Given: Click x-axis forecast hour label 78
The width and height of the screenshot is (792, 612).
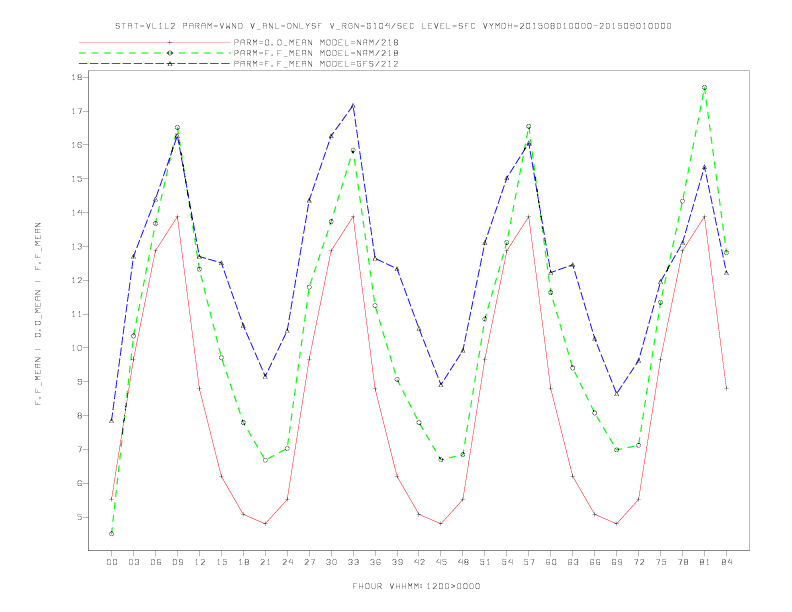Looking at the screenshot, I should pos(682,562).
